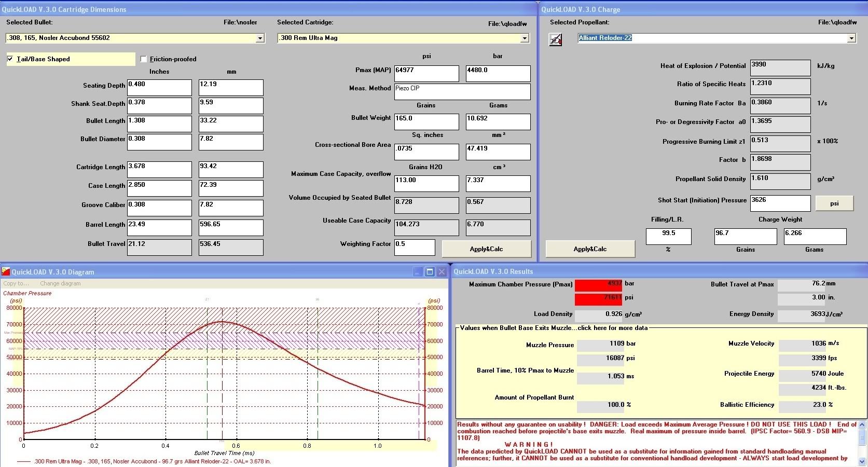The image size is (868, 467).
Task: Click the Factor b field 1.8698
Action: [780, 162]
